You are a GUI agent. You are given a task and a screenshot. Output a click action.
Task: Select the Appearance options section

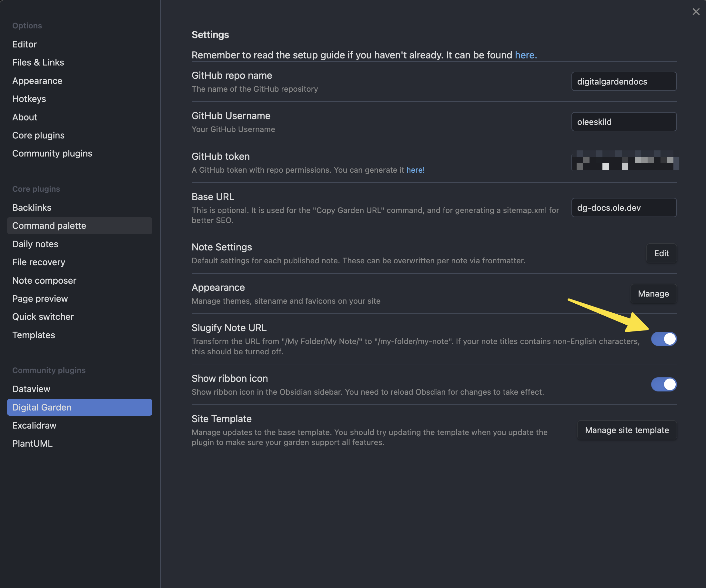point(37,81)
